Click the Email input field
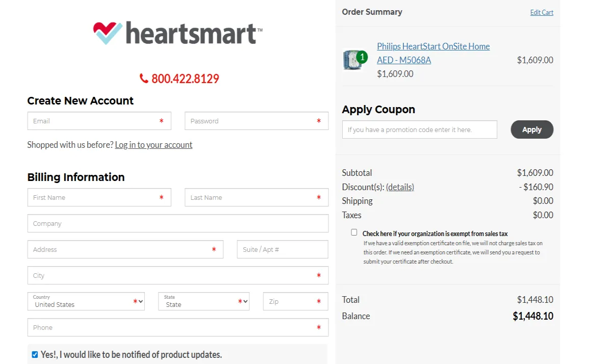 [99, 121]
